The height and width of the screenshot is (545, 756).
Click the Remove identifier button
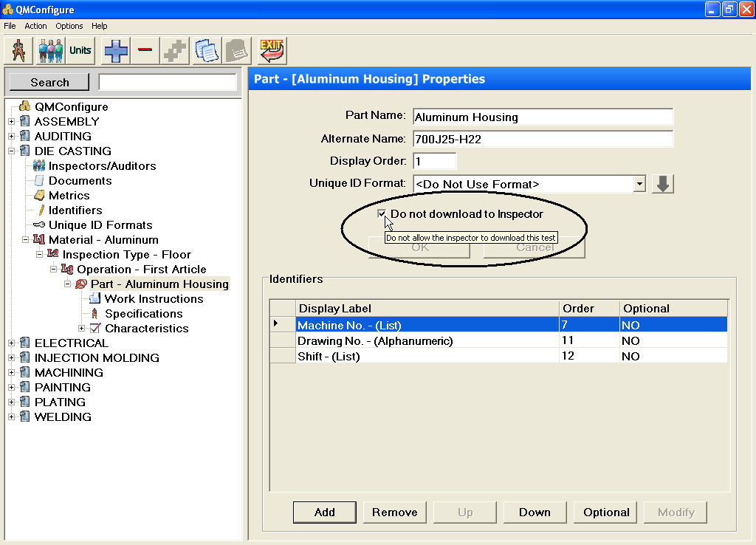(395, 513)
